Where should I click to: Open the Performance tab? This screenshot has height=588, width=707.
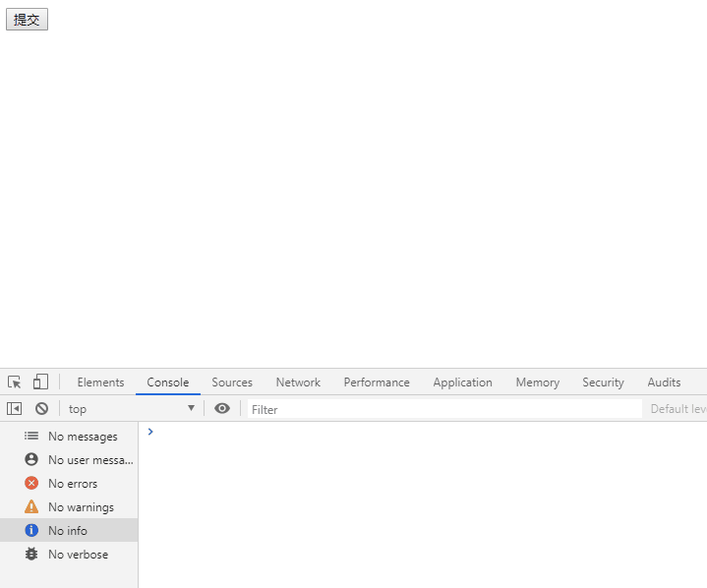pyautogui.click(x=377, y=382)
